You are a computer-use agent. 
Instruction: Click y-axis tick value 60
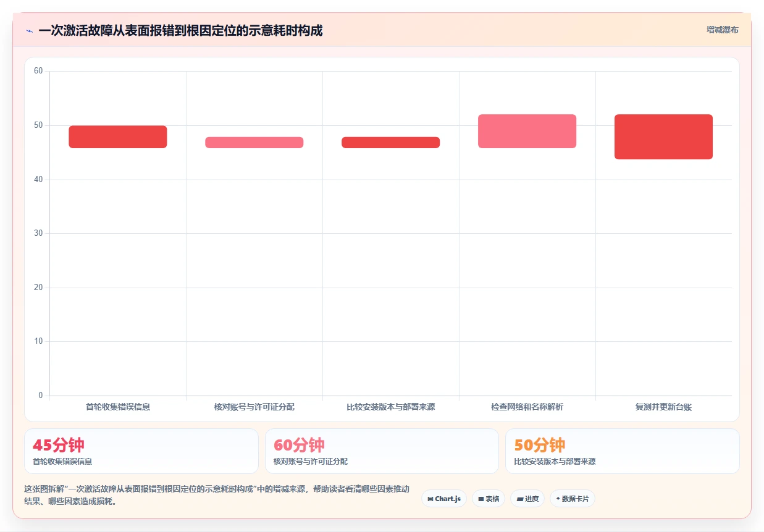38,71
